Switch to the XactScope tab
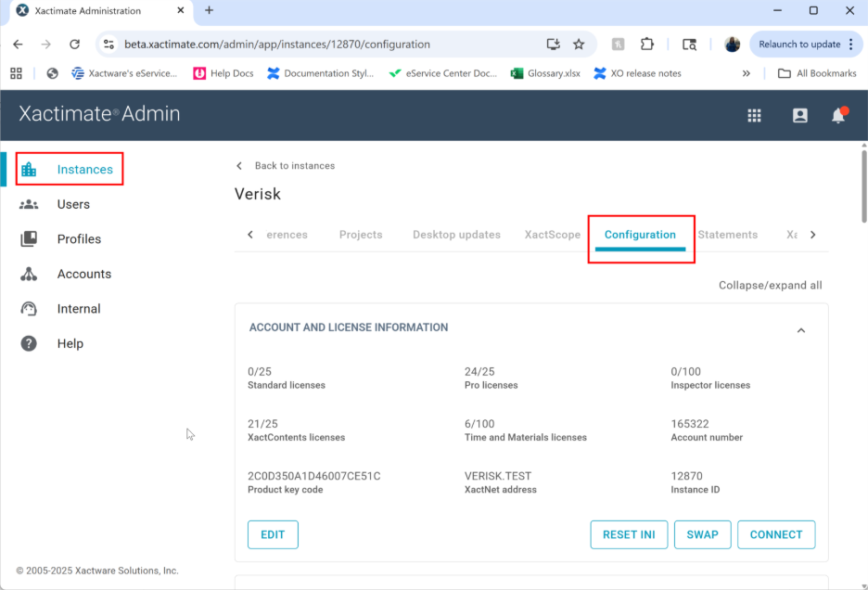 pos(553,235)
